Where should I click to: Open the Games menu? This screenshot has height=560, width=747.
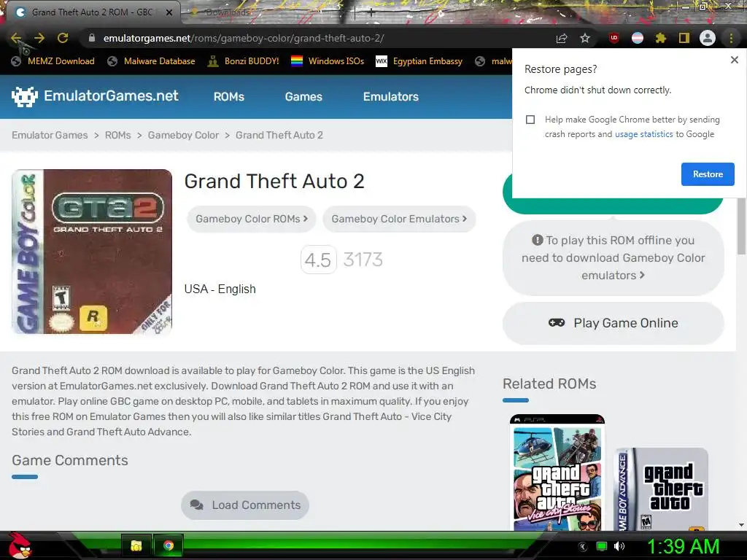point(303,97)
